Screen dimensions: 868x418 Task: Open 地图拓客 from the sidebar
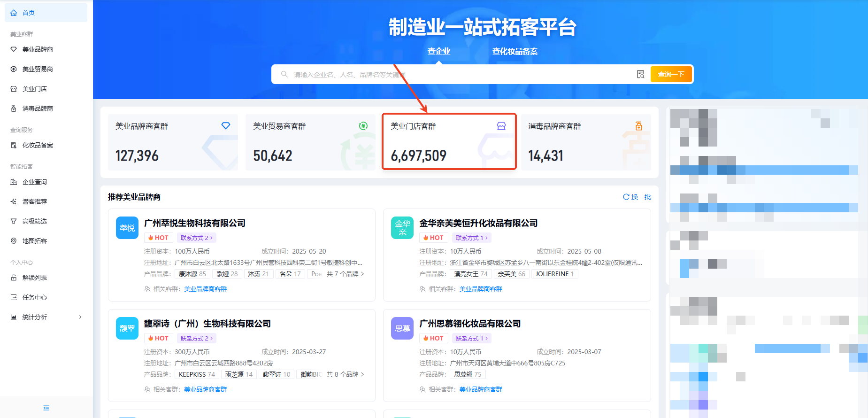pyautogui.click(x=35, y=241)
